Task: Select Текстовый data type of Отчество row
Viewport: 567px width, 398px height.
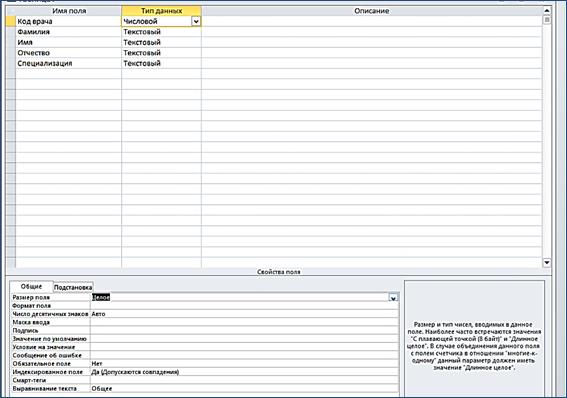Action: [161, 53]
